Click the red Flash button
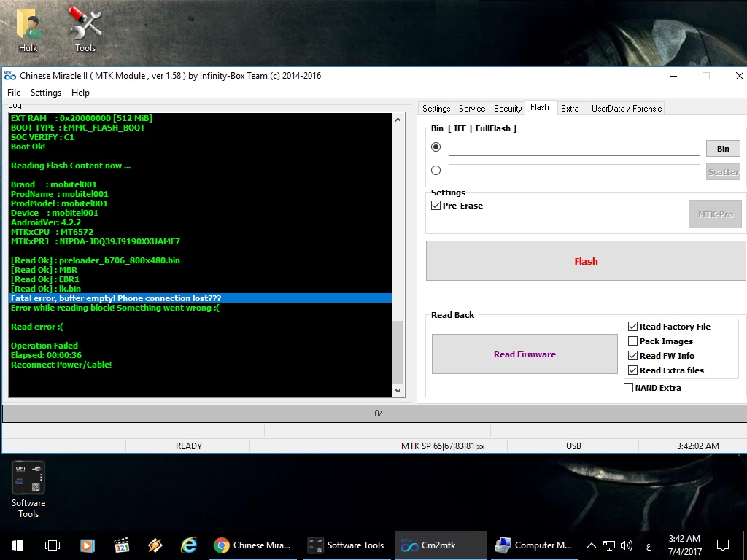747x560 pixels. (586, 261)
